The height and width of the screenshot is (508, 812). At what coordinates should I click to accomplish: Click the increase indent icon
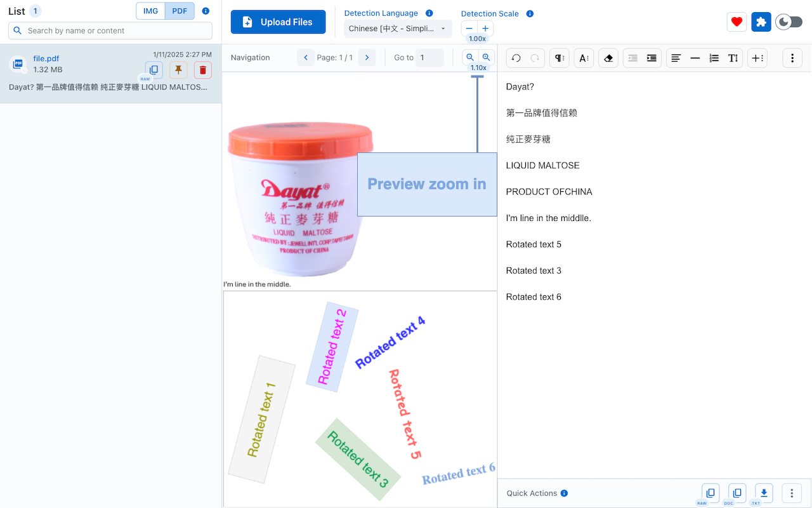[x=652, y=58]
